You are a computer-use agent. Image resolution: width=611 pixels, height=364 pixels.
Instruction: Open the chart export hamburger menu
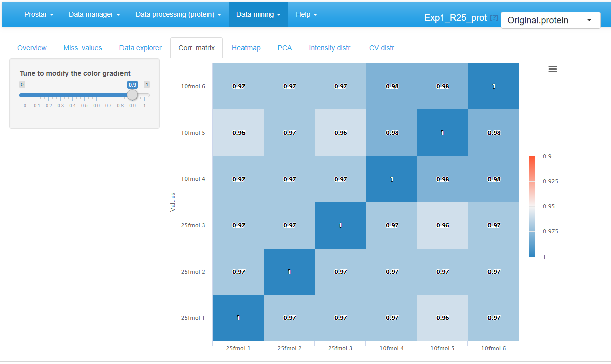(553, 69)
